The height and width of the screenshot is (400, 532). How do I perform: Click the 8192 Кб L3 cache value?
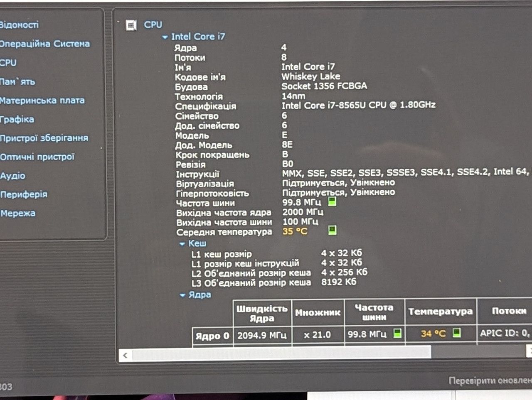point(339,282)
